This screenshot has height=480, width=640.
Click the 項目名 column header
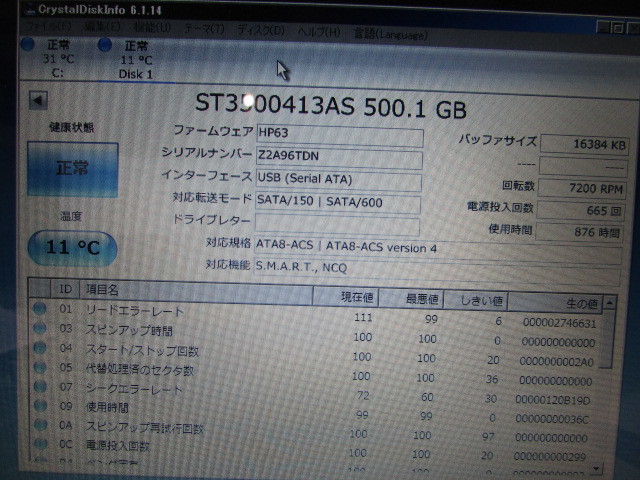pyautogui.click(x=196, y=294)
